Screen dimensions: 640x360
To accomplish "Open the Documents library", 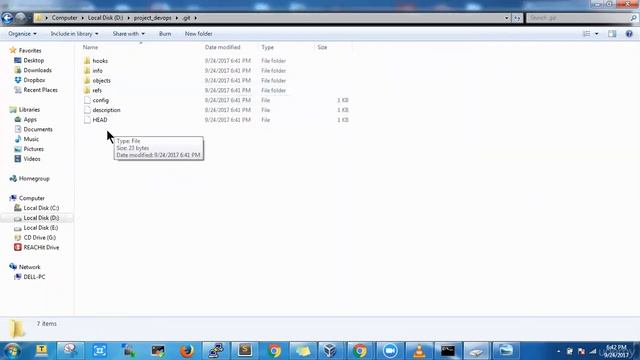I will pos(38,129).
